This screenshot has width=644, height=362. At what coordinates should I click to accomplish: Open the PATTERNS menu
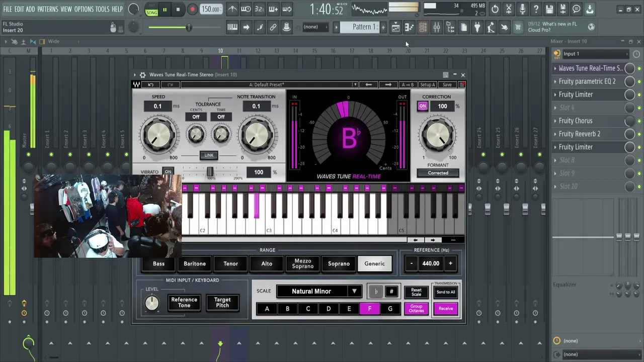48,9
